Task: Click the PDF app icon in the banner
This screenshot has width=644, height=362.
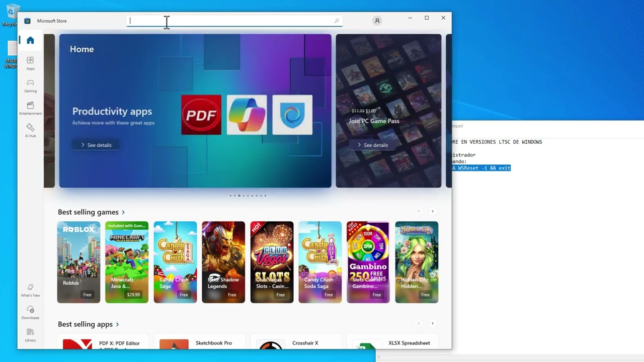Action: point(201,115)
